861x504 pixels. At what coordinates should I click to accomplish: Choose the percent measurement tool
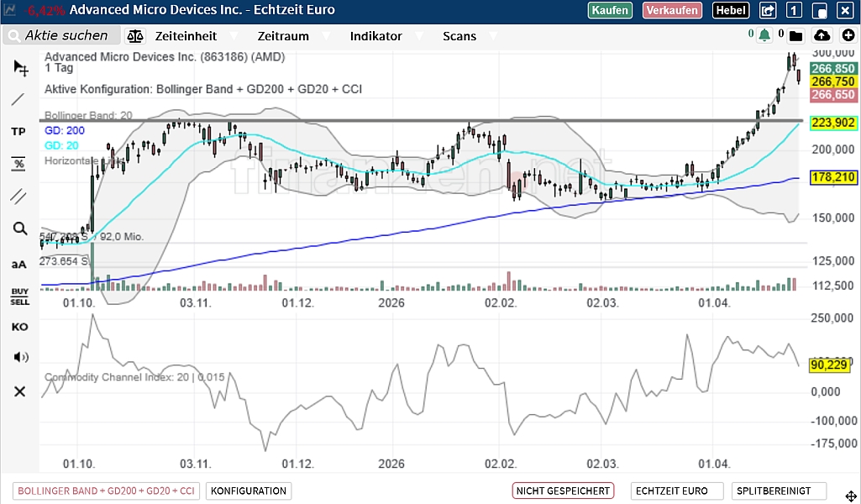[18, 164]
